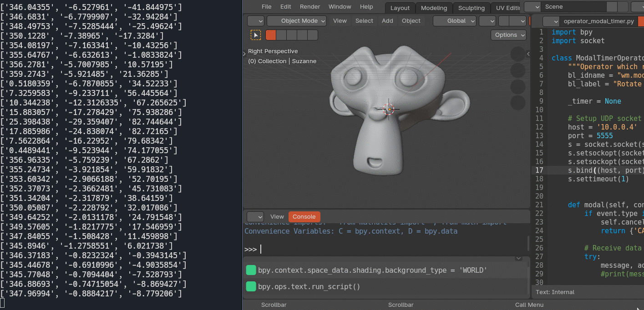Click the Python console vertical scrollbar
The image size is (644, 310).
click(528, 243)
